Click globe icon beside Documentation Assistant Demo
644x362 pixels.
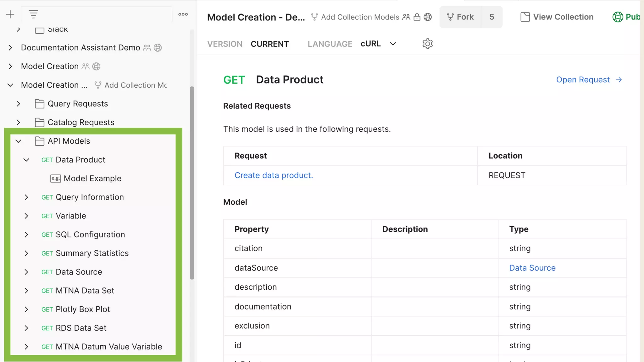pos(158,48)
